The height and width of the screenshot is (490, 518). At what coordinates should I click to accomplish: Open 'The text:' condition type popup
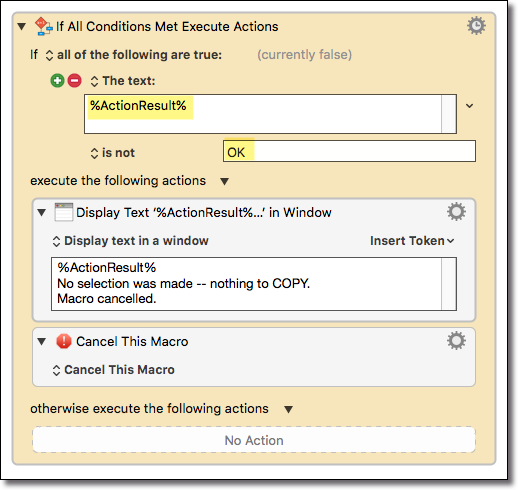pos(123,81)
